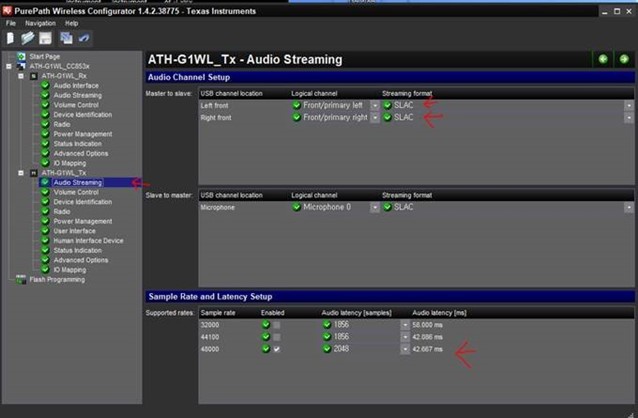Click green check icon beside User Interface
This screenshot has height=418, width=638.
(45, 231)
